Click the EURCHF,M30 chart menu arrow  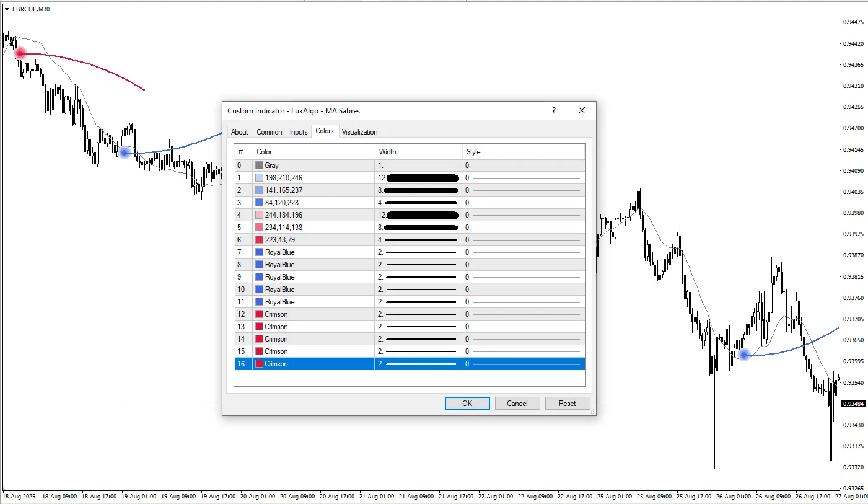click(7, 9)
